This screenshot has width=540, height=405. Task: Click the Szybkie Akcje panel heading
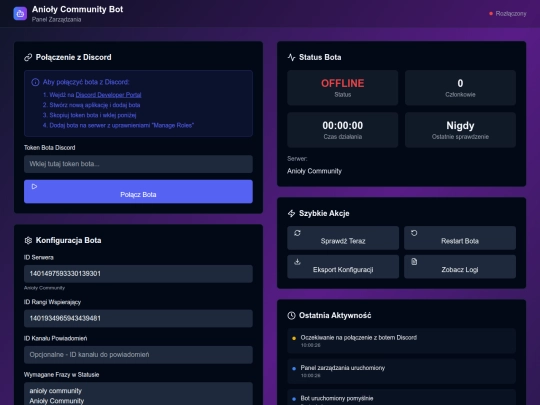pos(324,214)
